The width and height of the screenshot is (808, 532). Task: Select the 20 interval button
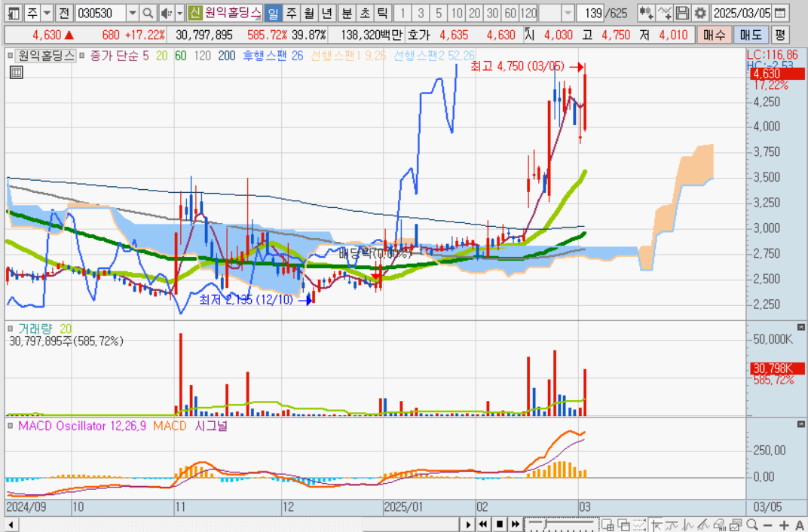[x=474, y=13]
